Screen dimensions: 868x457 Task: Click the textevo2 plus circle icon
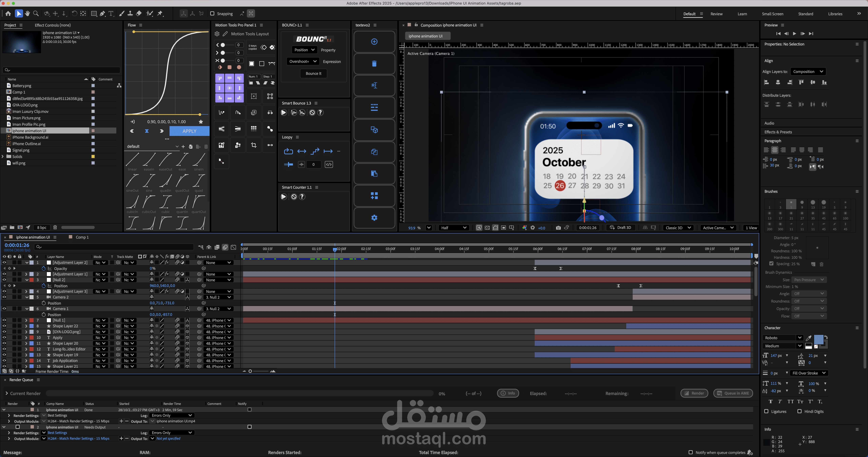[x=374, y=42]
